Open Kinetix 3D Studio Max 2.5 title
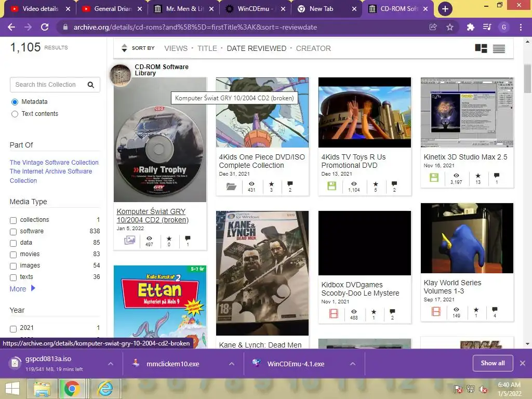 coord(465,157)
